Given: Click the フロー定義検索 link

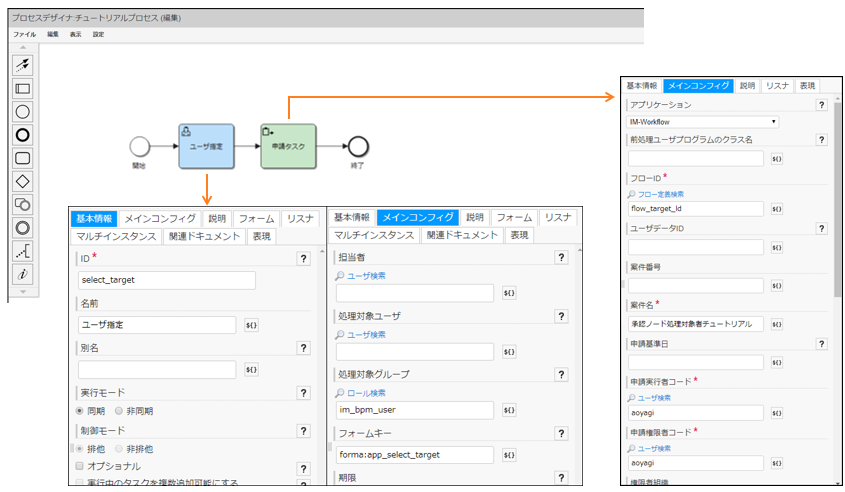Looking at the screenshot, I should point(661,195).
